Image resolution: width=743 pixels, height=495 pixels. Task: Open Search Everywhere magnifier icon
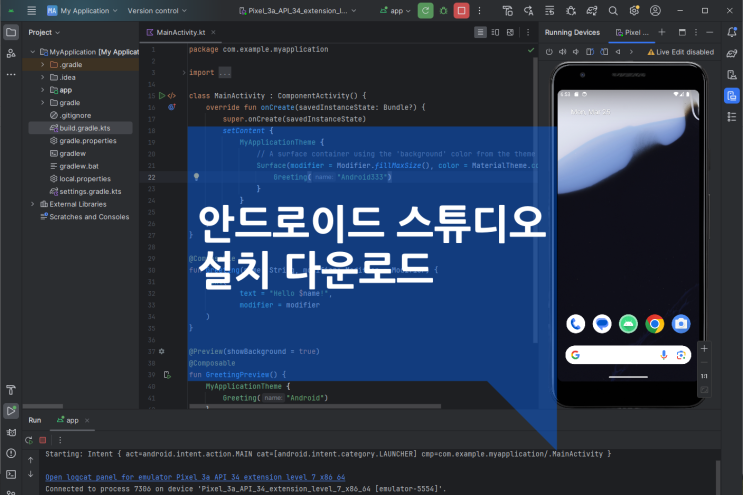point(613,10)
